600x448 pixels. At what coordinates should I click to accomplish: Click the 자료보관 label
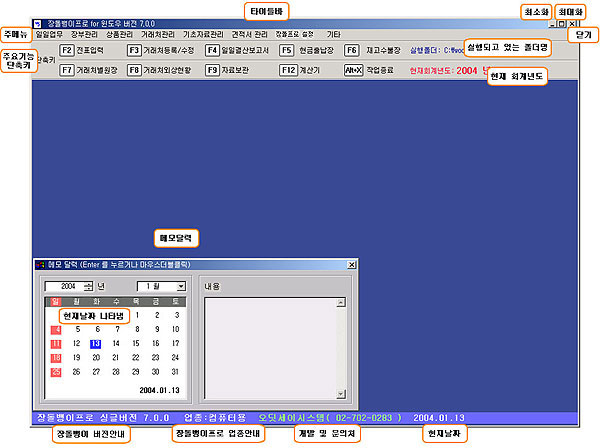(x=235, y=70)
